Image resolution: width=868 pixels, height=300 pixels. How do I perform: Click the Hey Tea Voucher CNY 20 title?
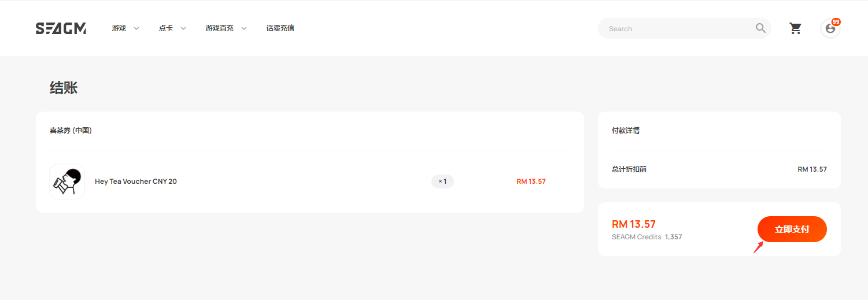pyautogui.click(x=136, y=182)
